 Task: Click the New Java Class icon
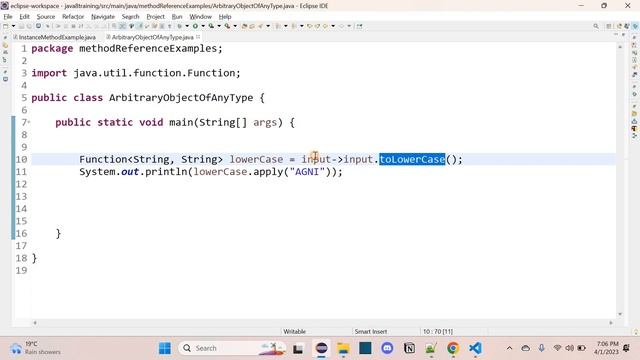click(x=252, y=26)
